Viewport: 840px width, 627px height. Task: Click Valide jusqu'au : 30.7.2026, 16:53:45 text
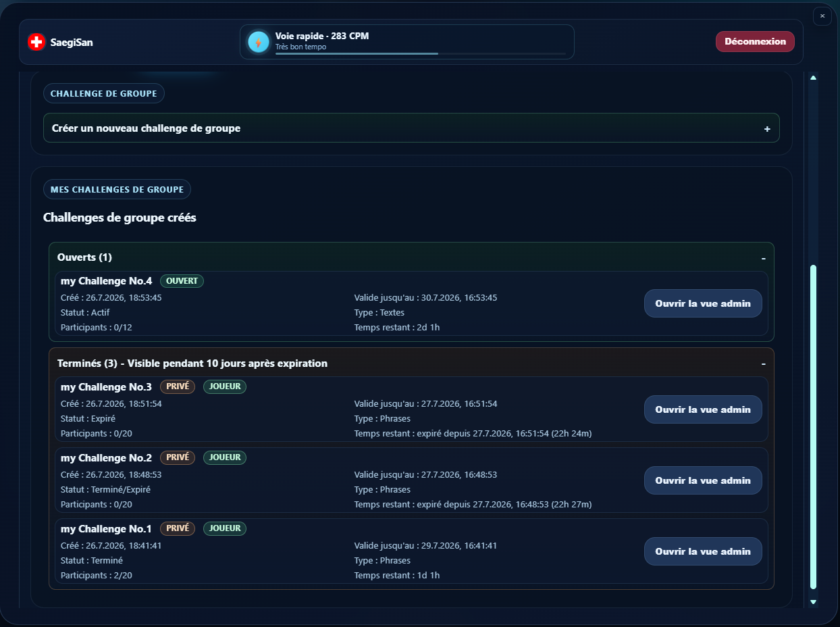pos(425,298)
